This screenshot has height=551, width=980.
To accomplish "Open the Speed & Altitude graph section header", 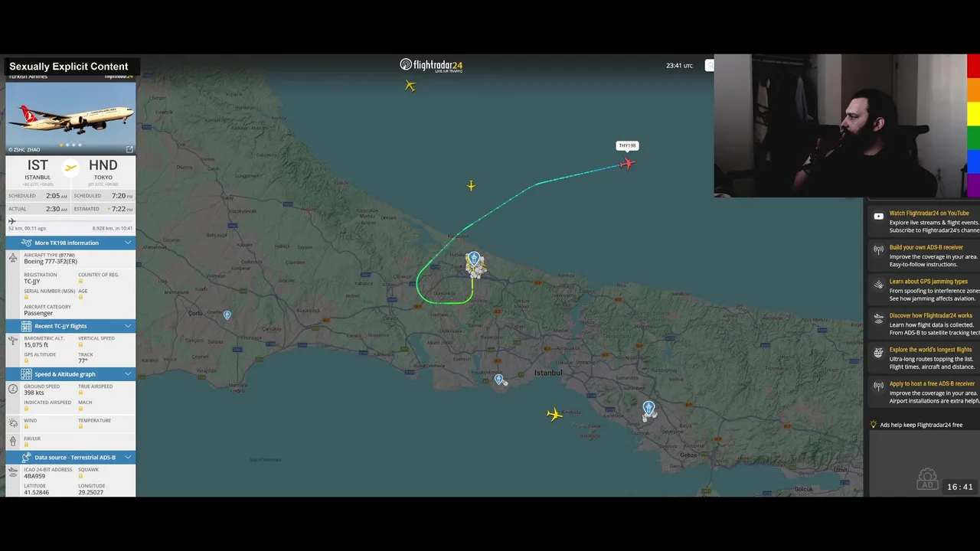I will (x=70, y=374).
